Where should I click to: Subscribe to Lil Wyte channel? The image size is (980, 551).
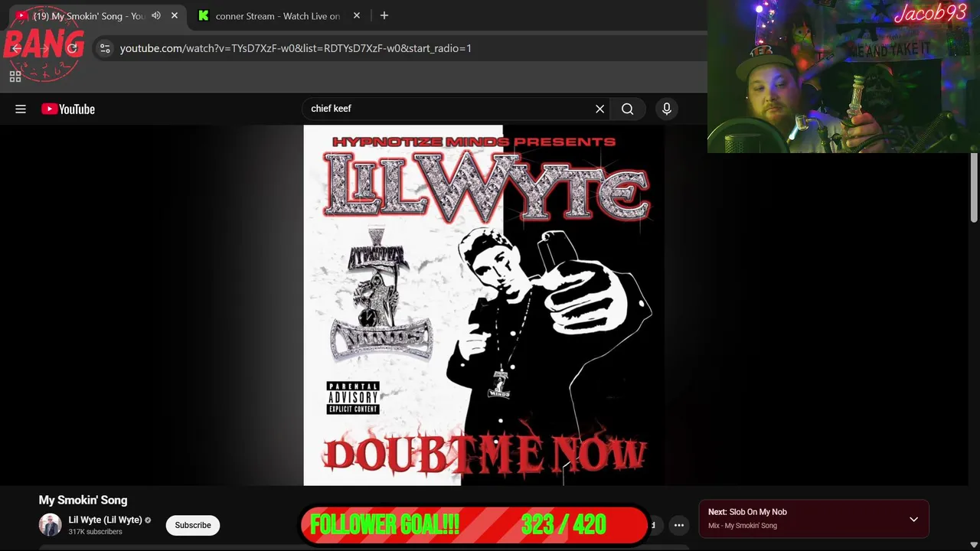click(x=193, y=525)
